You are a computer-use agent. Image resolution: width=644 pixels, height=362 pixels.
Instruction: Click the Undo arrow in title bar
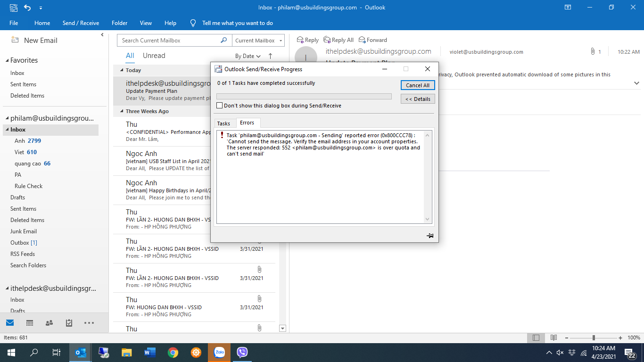[x=27, y=8]
